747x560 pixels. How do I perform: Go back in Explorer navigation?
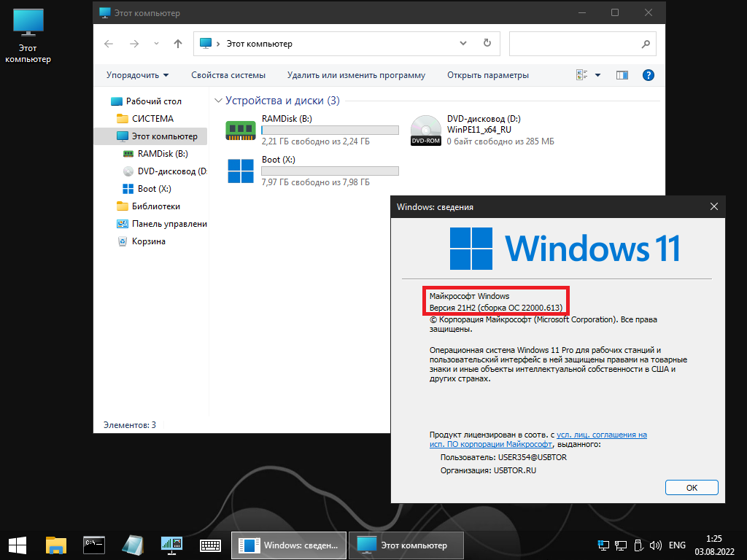click(x=109, y=44)
